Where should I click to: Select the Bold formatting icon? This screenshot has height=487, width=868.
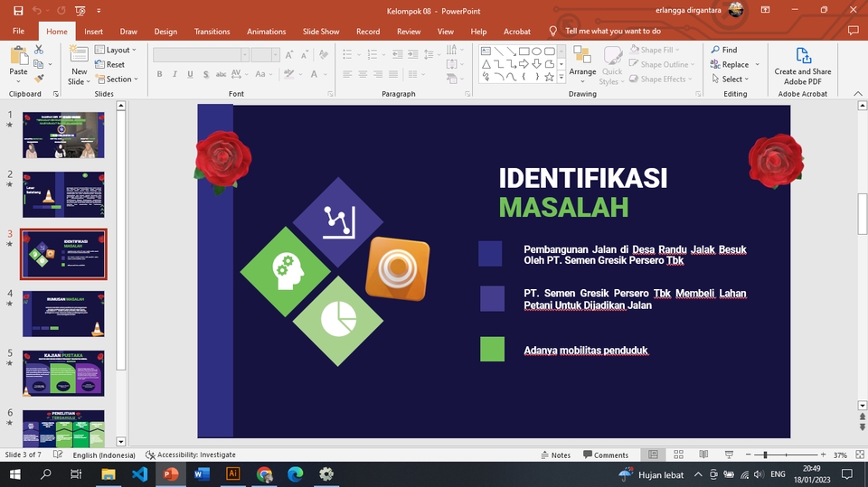click(x=159, y=74)
